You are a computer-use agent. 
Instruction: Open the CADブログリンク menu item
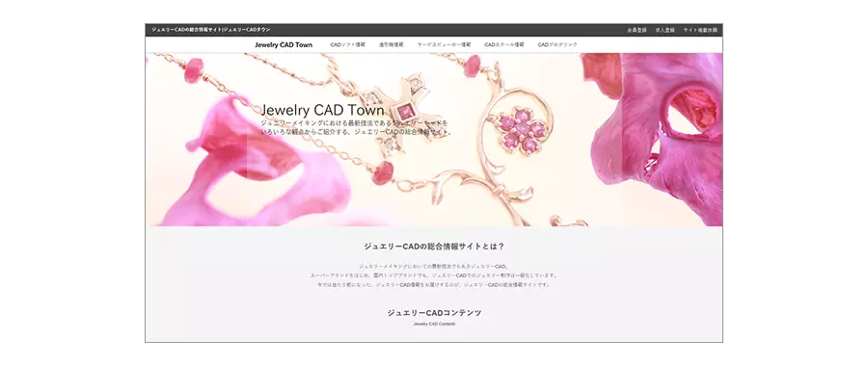557,44
